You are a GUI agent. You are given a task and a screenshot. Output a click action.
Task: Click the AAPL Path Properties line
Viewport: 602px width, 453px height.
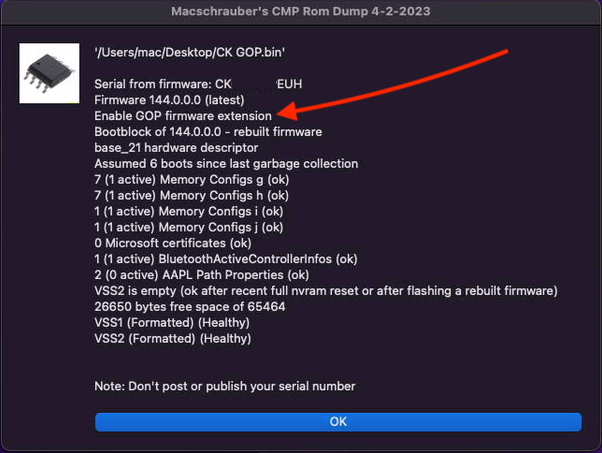tap(202, 275)
